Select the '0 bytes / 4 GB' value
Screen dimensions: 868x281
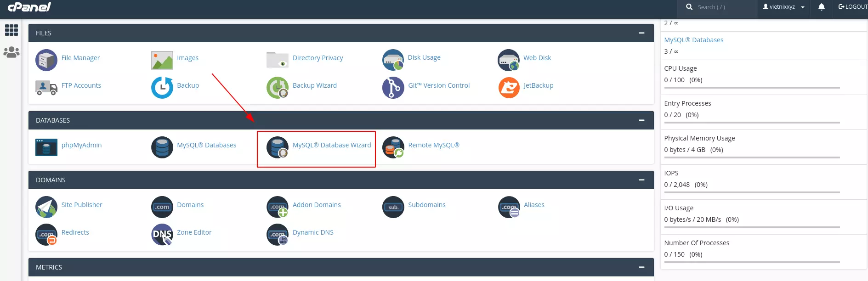[685, 150]
